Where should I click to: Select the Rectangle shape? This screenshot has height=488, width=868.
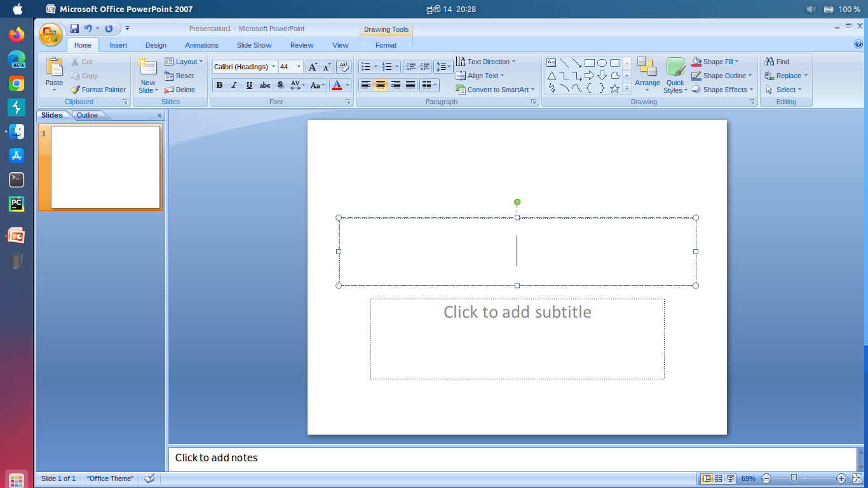click(589, 63)
